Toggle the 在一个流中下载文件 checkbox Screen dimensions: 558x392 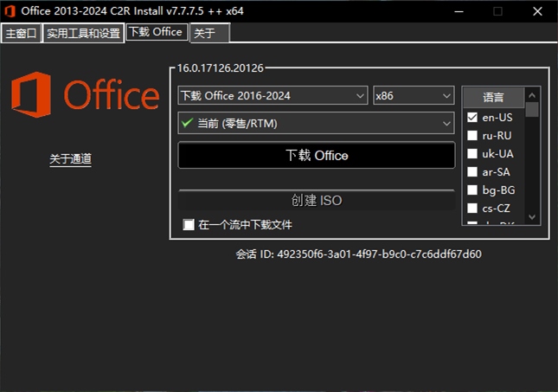tap(189, 225)
